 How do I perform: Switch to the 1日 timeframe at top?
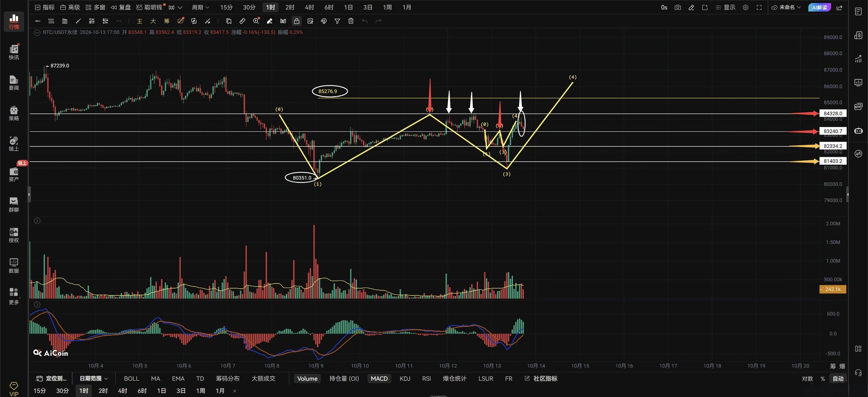(x=348, y=7)
